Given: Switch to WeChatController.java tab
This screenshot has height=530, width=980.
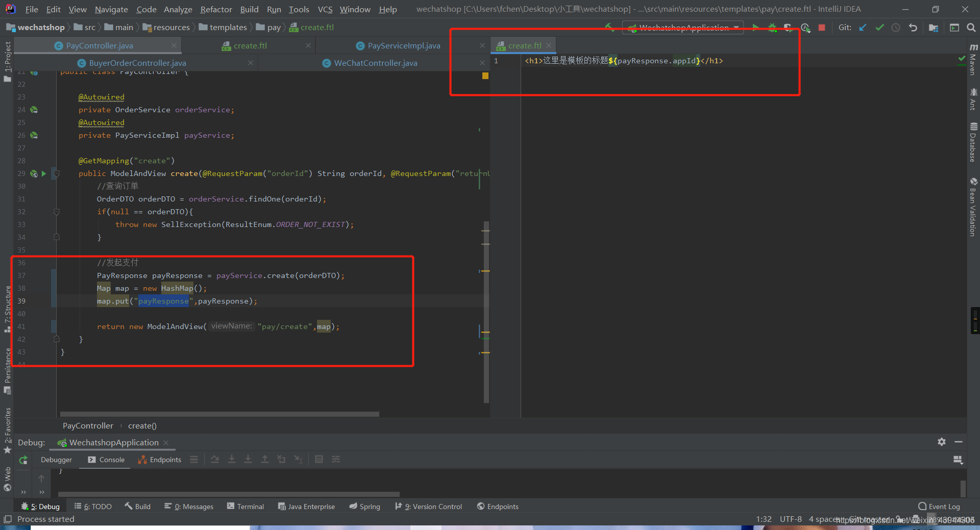Looking at the screenshot, I should pos(376,63).
